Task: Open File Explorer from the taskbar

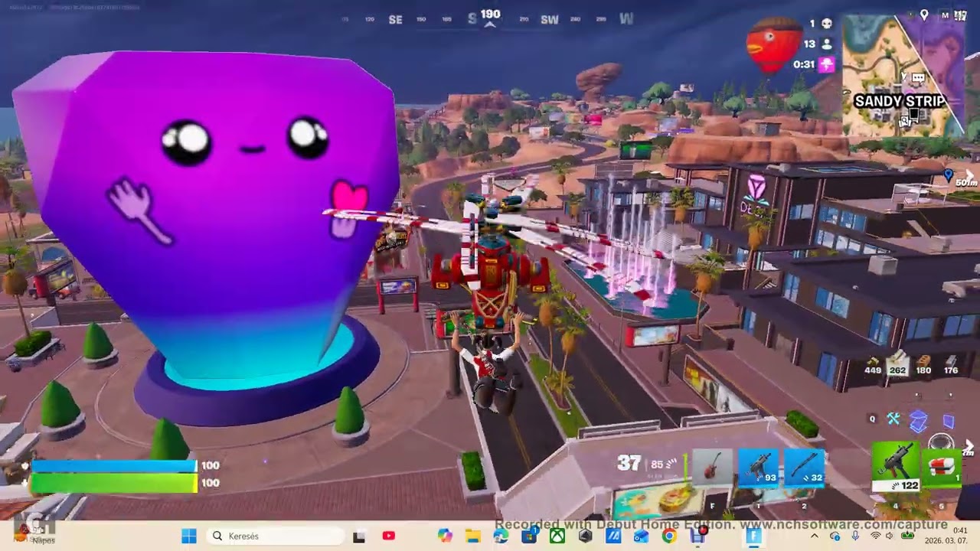Action: pos(472,536)
